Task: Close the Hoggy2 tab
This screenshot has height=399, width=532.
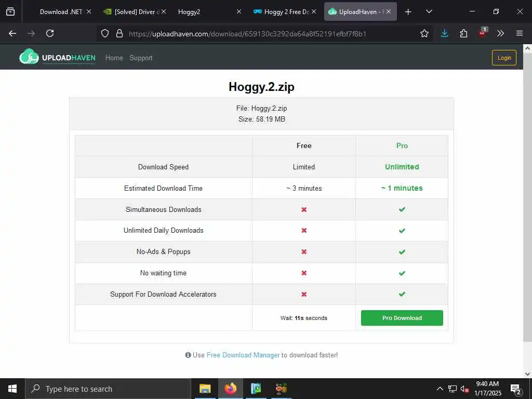Action: tap(238, 11)
